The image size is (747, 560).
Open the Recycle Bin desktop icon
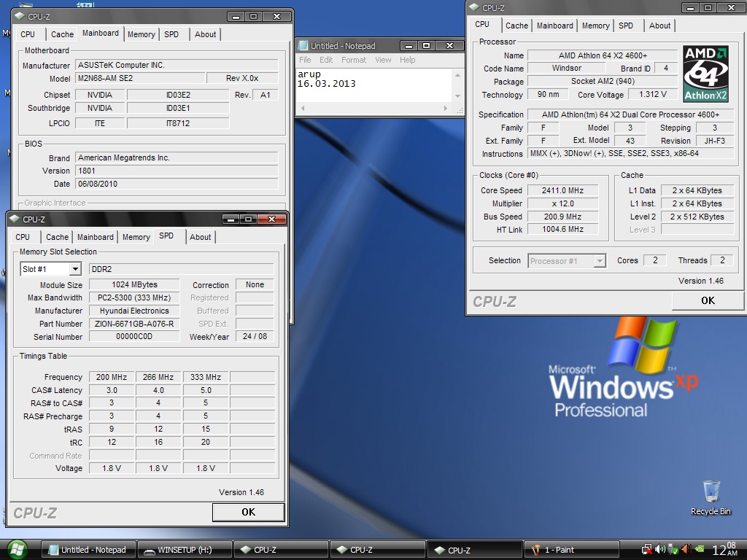(711, 497)
